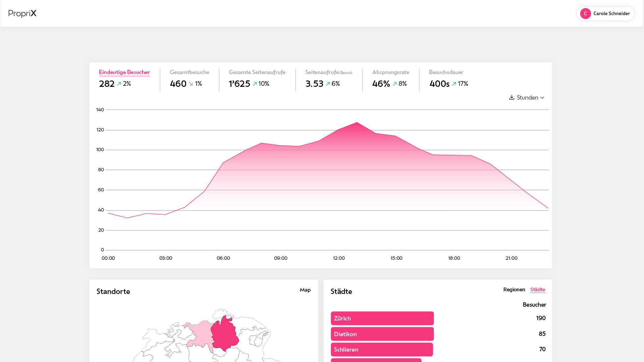
Task: Click the PropriX logo
Action: coord(22,13)
